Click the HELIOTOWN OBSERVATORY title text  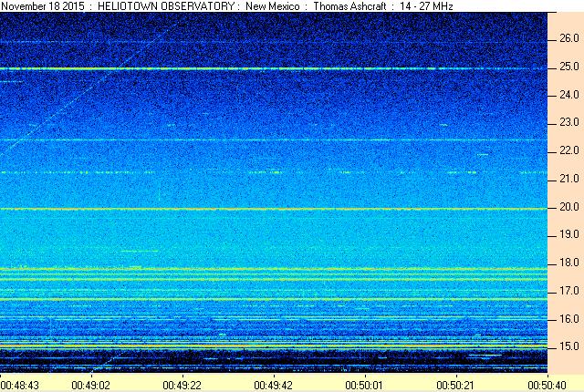[166, 6]
